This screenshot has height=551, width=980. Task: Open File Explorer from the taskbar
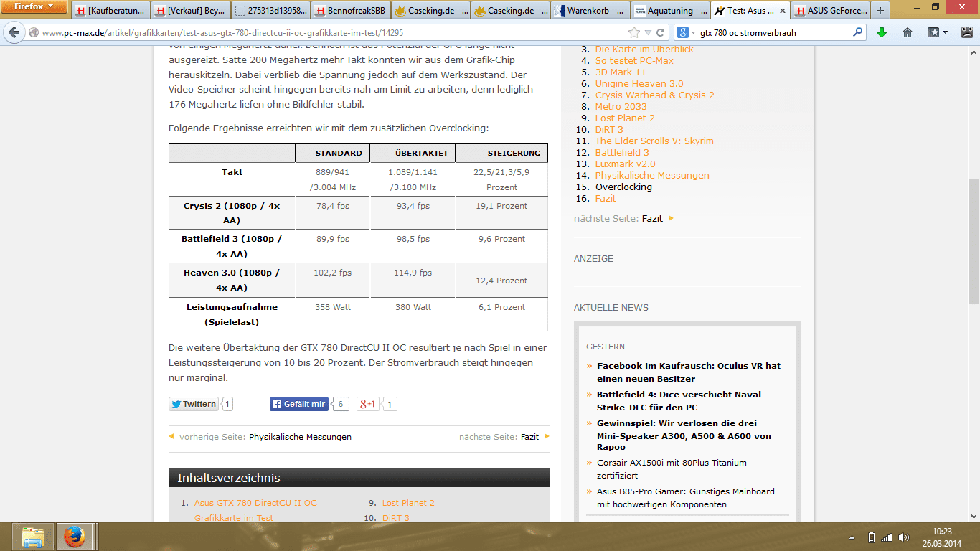(x=33, y=537)
